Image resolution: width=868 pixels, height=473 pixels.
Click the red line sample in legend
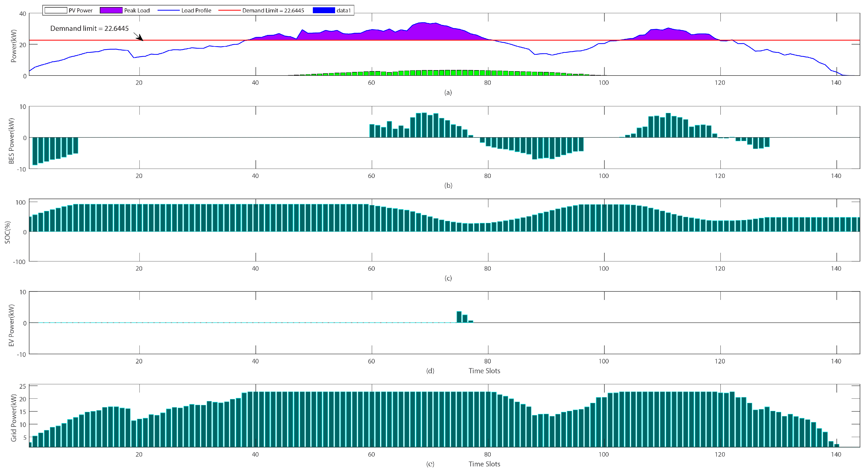[x=229, y=11]
